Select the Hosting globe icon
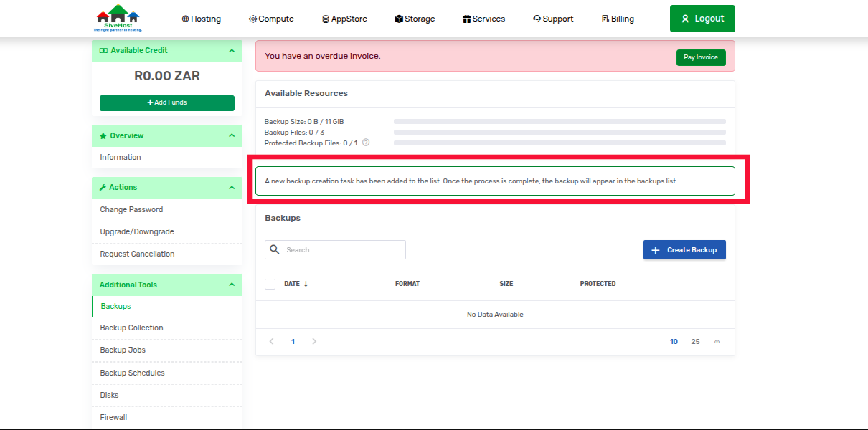Image resolution: width=868 pixels, height=430 pixels. 184,19
